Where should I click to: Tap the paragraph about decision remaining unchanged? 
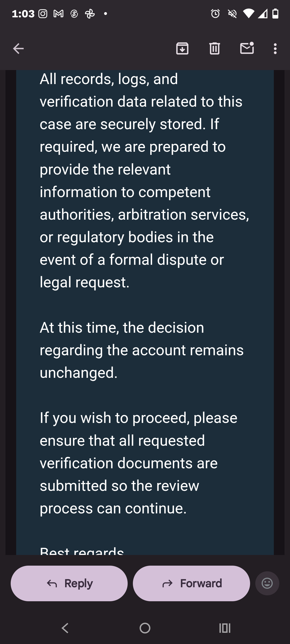click(x=141, y=350)
